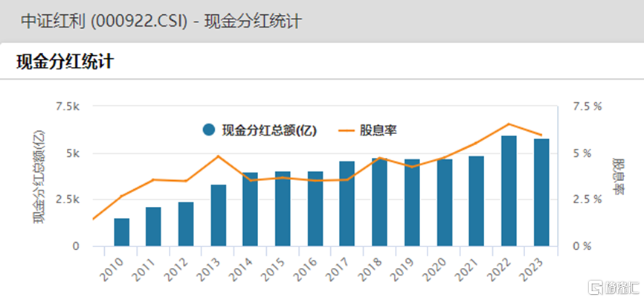This screenshot has height=300, width=644.
Task: Select the 2012 dividend bar
Action: tap(186, 224)
